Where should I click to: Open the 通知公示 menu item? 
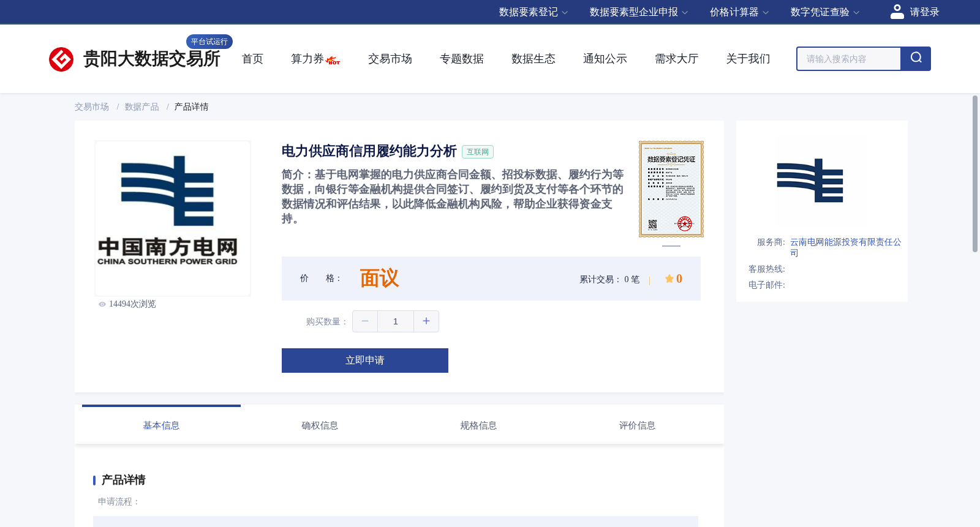[x=605, y=59]
